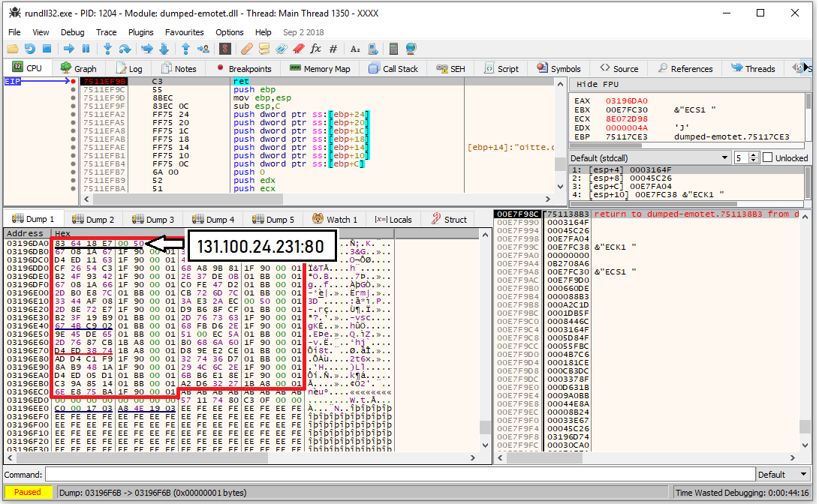819x504 pixels.
Task: Pause execution with the pause icon
Action: (86, 49)
